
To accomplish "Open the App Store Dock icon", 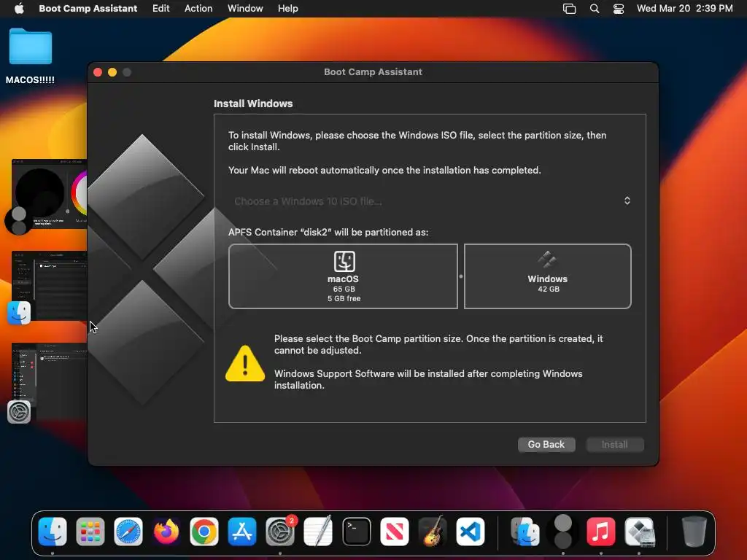I will pos(242,531).
